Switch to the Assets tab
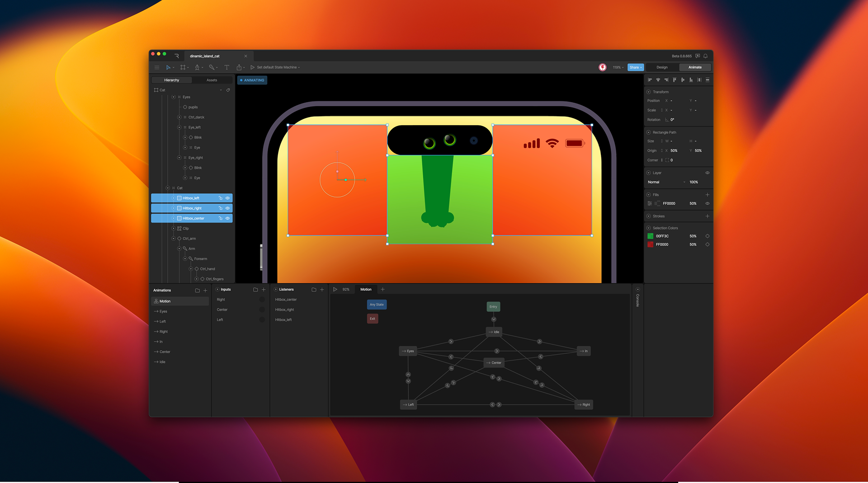This screenshot has height=483, width=868. [x=212, y=80]
